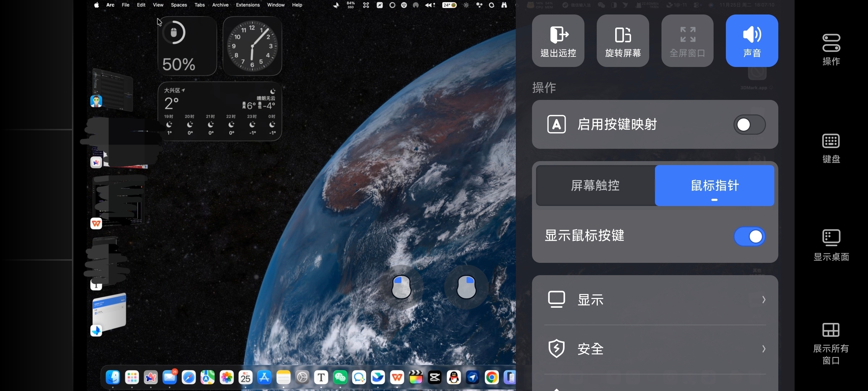Expand the 安全 security settings row
The width and height of the screenshot is (868, 391).
[x=655, y=349]
